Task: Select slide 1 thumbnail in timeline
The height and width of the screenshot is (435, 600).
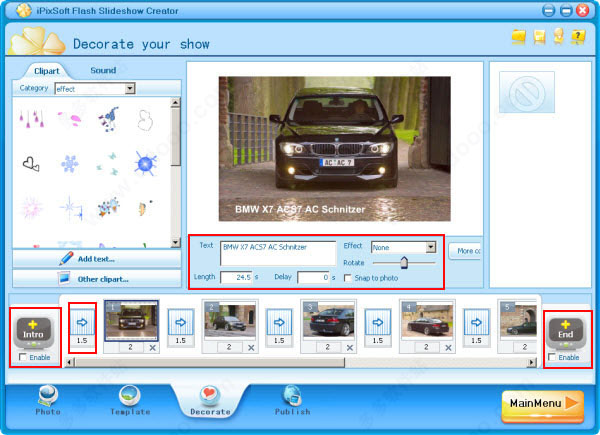Action: 131,321
